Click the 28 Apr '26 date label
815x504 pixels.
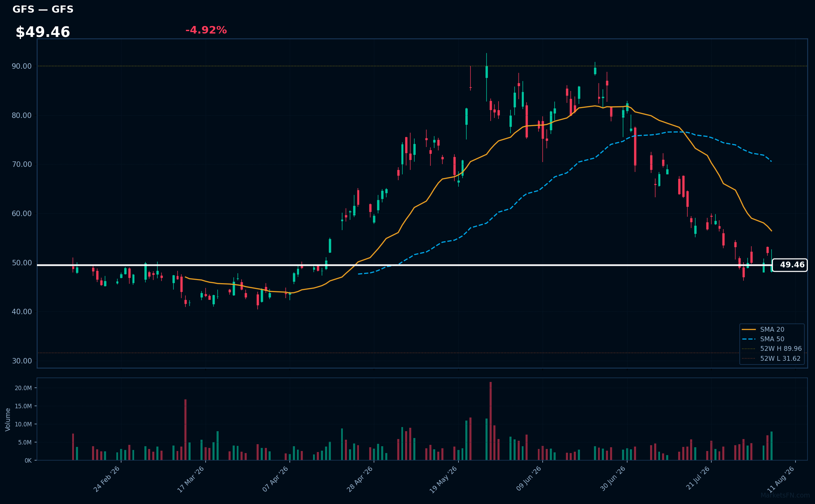(x=360, y=479)
